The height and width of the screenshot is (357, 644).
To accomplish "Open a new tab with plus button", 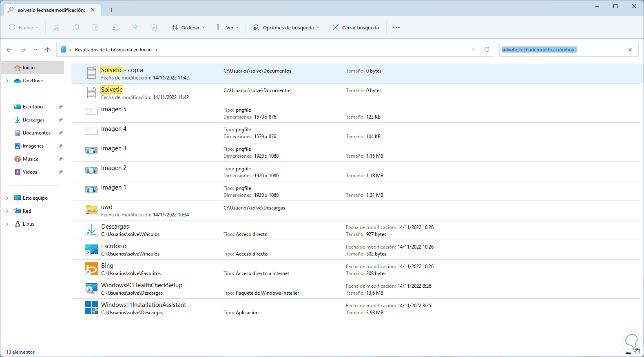I will [x=111, y=10].
